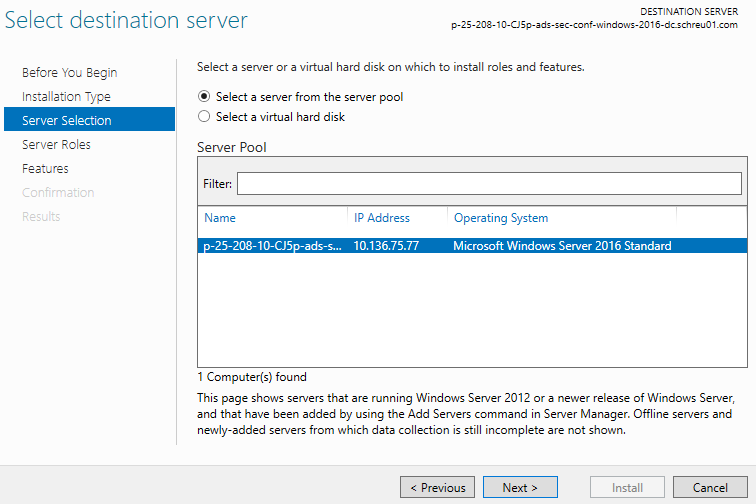Sort the list by IP Address header
The height and width of the screenshot is (504, 756).
click(x=381, y=218)
